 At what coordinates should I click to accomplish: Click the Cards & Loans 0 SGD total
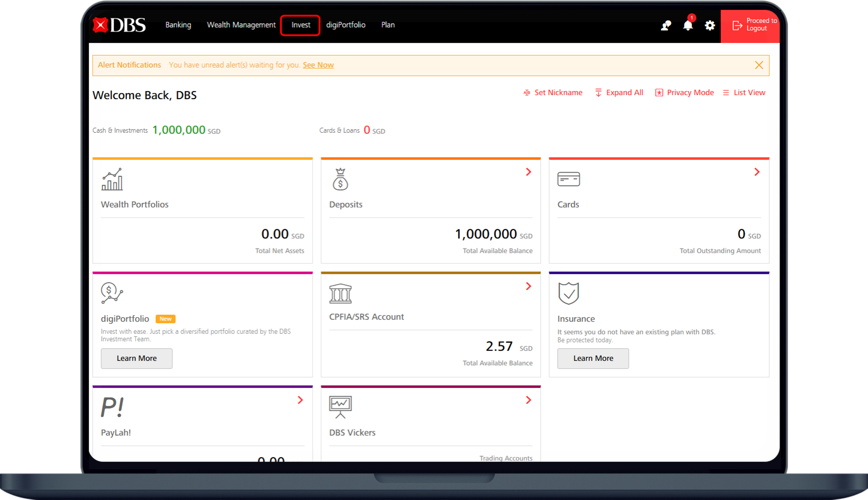(374, 130)
